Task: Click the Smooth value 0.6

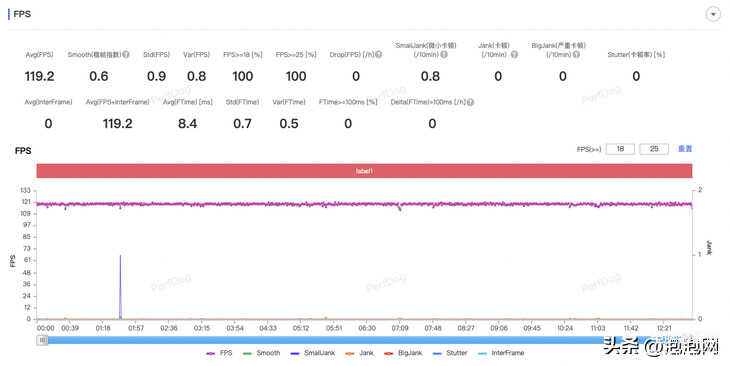Action: 99,76
